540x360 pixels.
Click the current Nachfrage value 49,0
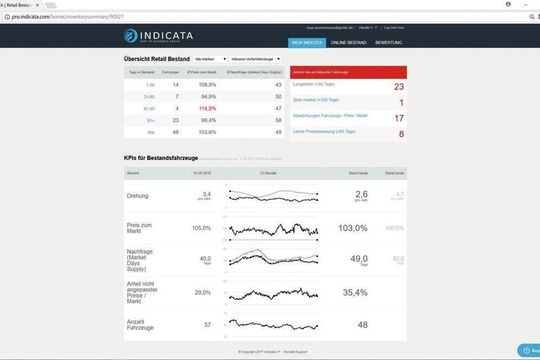point(359,259)
